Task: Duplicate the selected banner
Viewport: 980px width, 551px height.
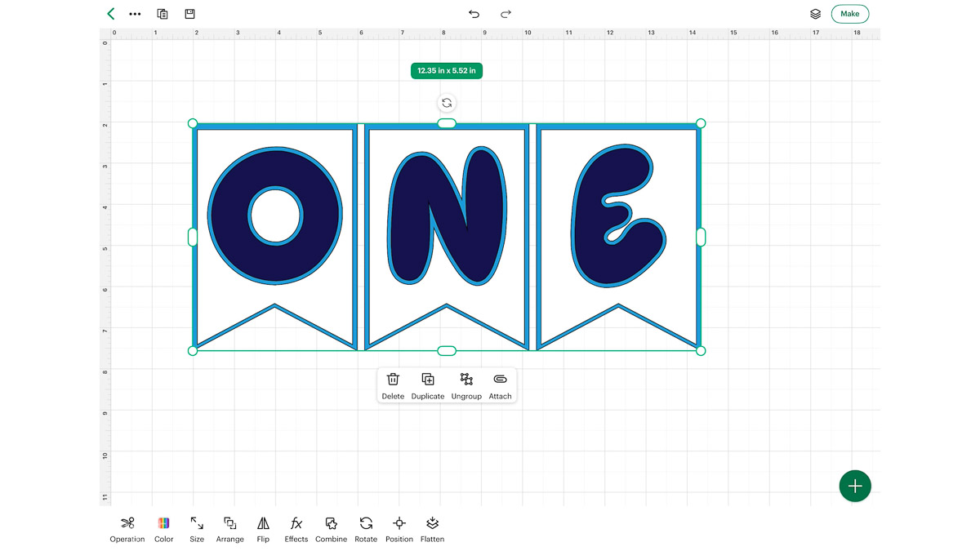Action: [x=427, y=384]
